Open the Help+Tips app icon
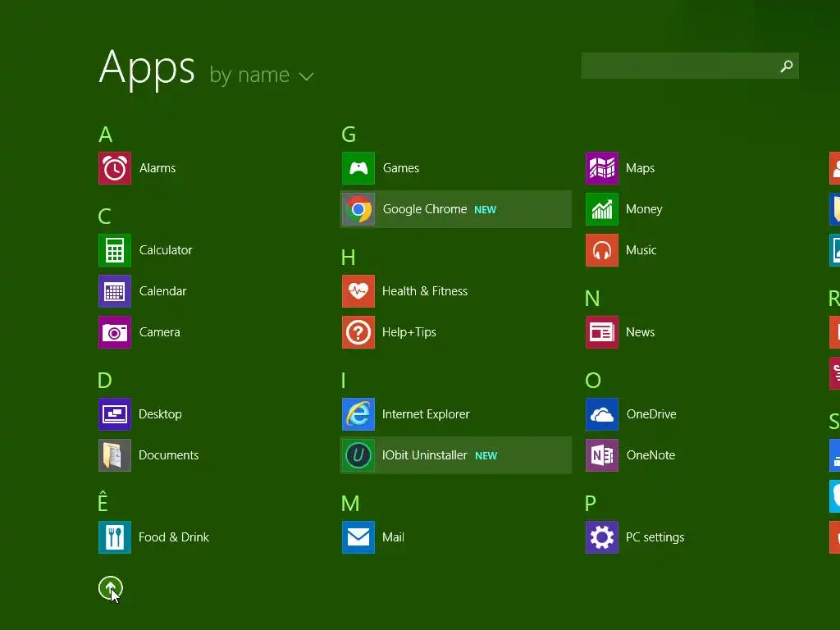 358,332
